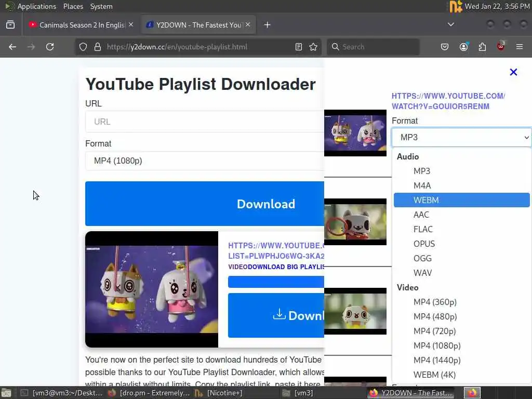Choose OPUS audio format
The height and width of the screenshot is (399, 532).
coord(461,244)
